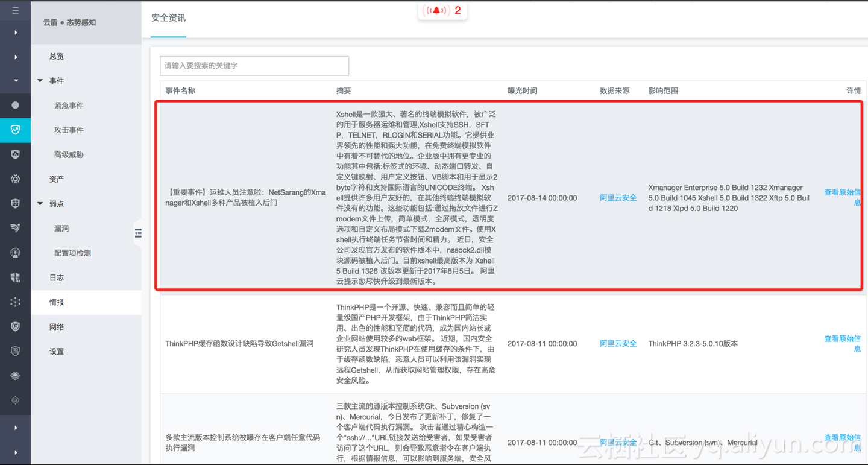Click the crosshair target icon in sidebar
Viewport: 868px width, 465px height.
coord(16,400)
